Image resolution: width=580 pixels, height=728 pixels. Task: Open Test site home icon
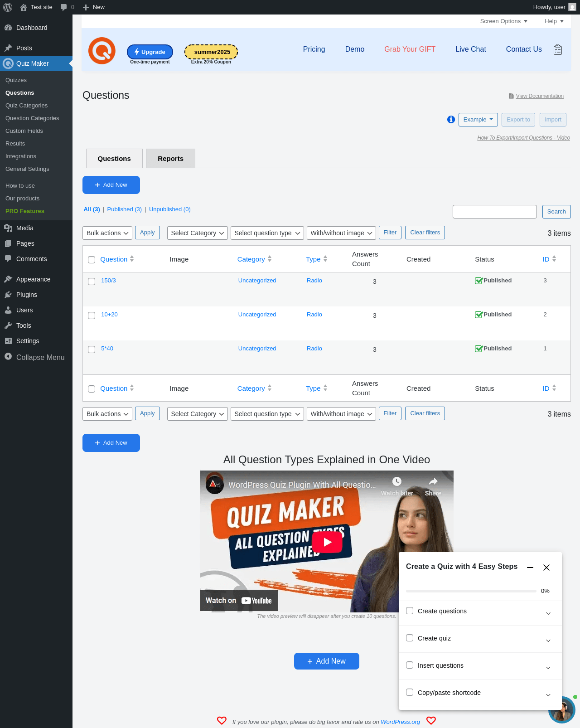24,7
